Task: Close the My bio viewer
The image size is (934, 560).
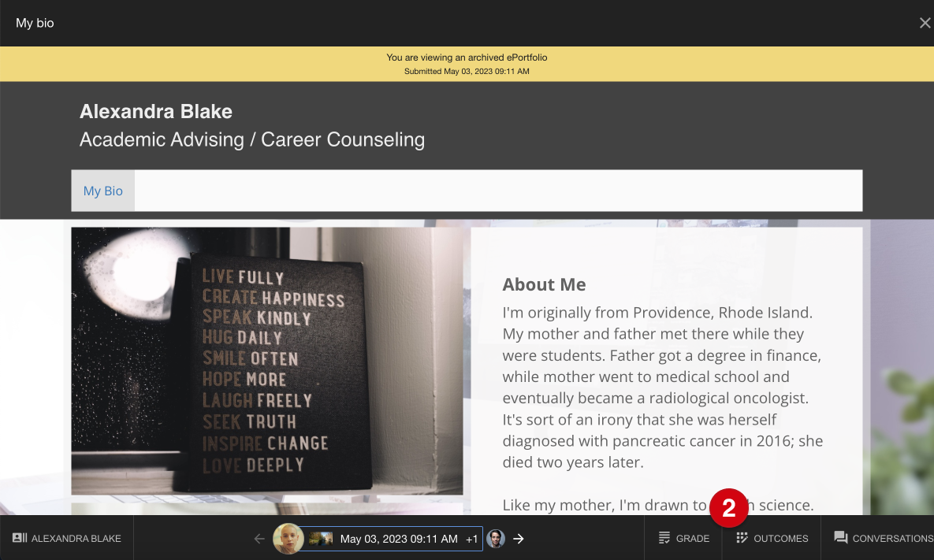Action: click(925, 23)
